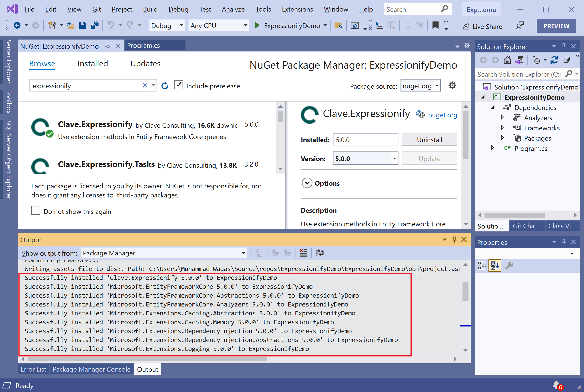Toggle Alphabetical sort in Properties panel
This screenshot has width=584, height=392.
pos(495,265)
